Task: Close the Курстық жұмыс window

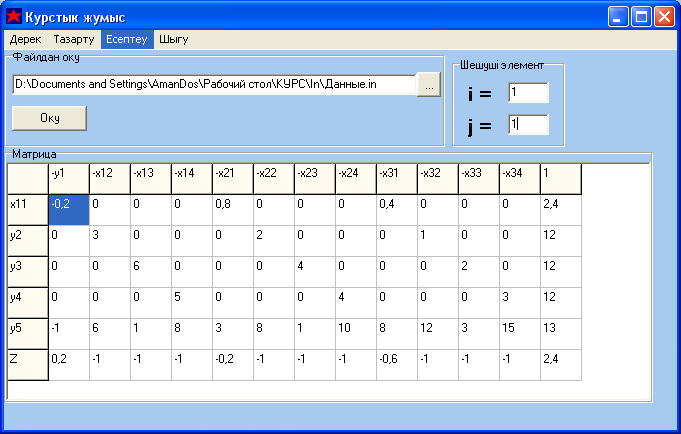Action: tap(664, 17)
